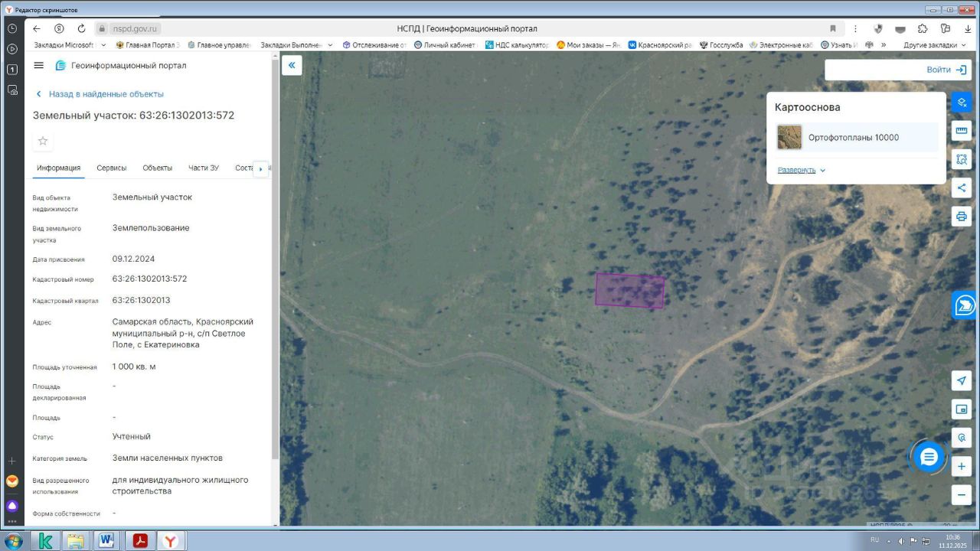Click the Yandex home button in toolbar
Screen dimensions: 980x551
pyautogui.click(x=59, y=28)
